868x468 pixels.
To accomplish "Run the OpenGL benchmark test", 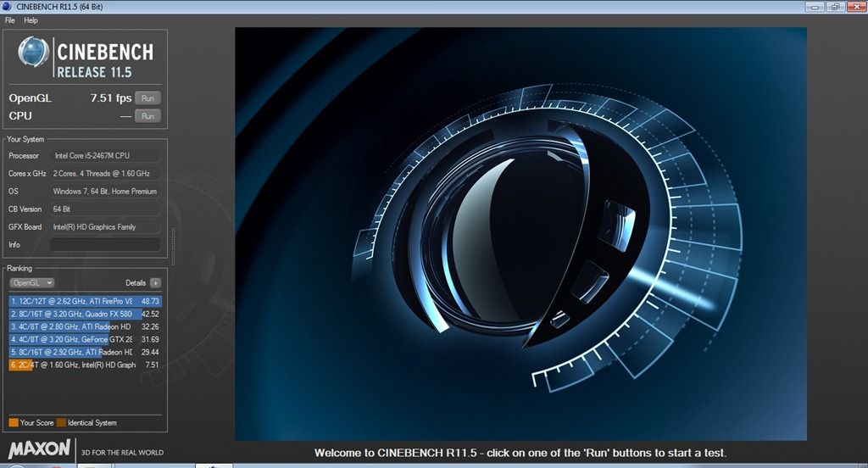I will [147, 98].
